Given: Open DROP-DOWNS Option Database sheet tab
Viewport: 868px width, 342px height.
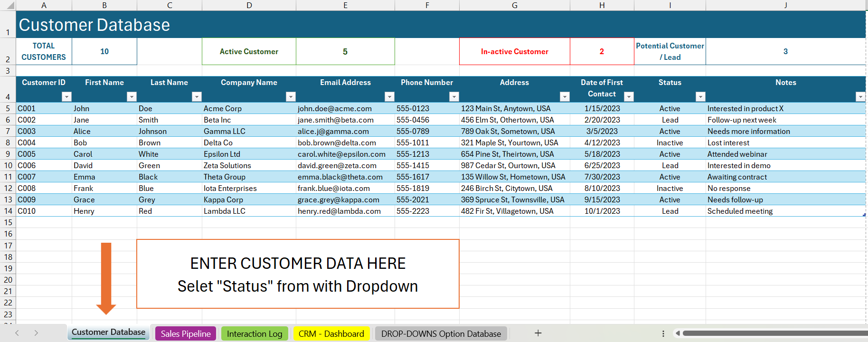Looking at the screenshot, I should pos(441,333).
